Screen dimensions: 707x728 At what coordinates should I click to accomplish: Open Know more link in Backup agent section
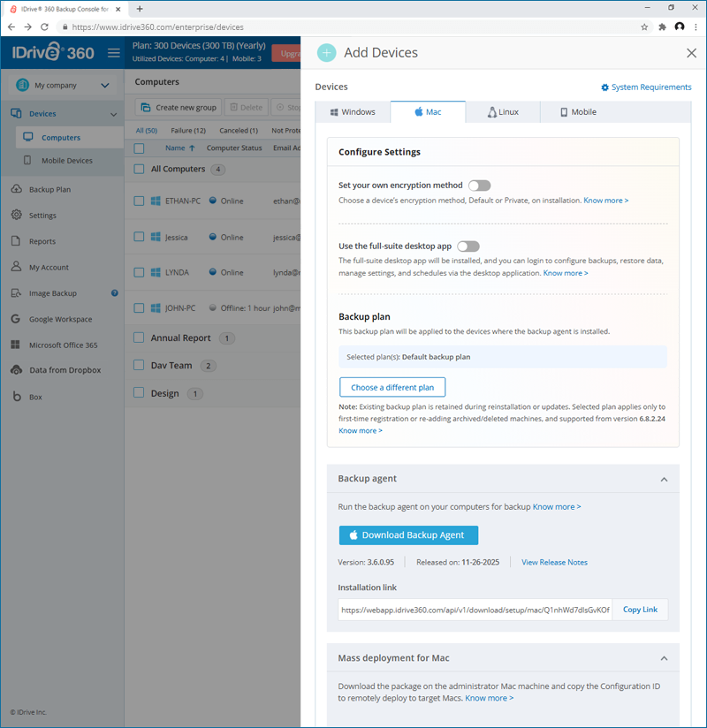[557, 507]
